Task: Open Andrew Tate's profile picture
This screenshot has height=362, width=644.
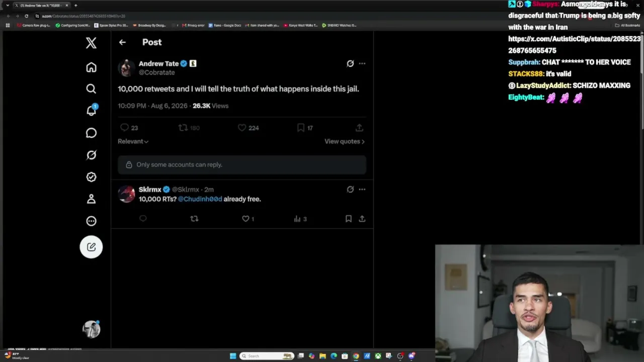Action: 126,68
